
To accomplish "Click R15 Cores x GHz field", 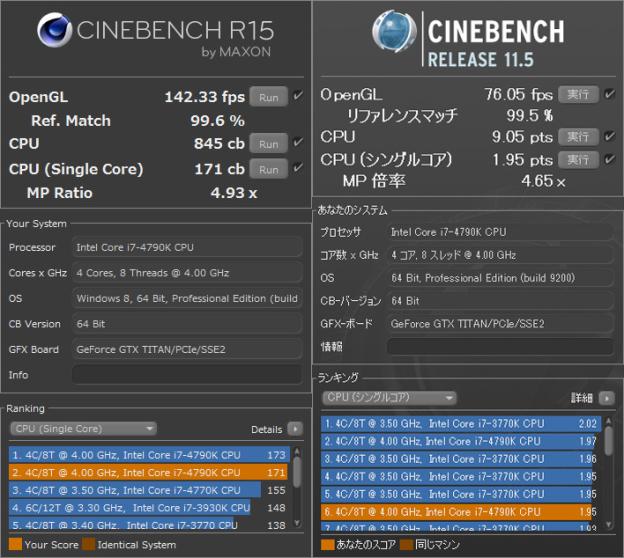I will point(187,273).
